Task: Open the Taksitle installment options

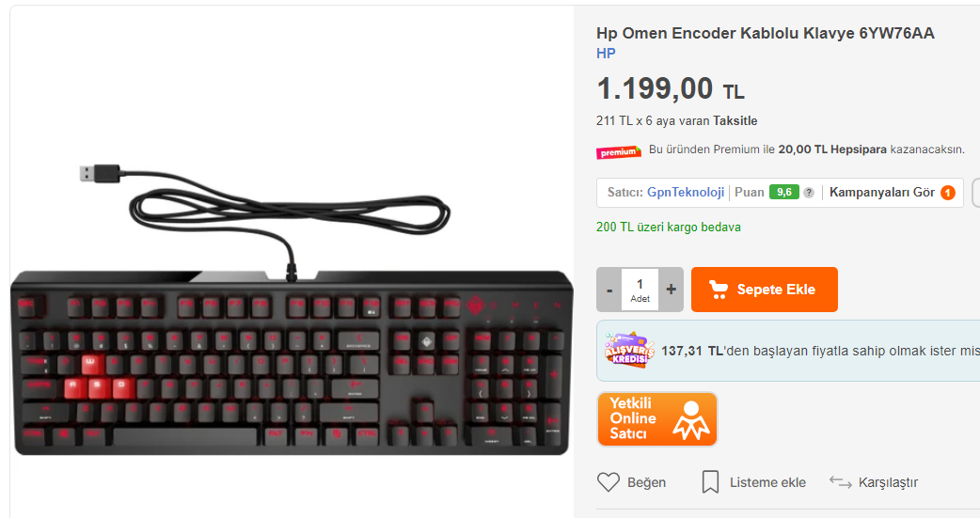Action: click(735, 120)
